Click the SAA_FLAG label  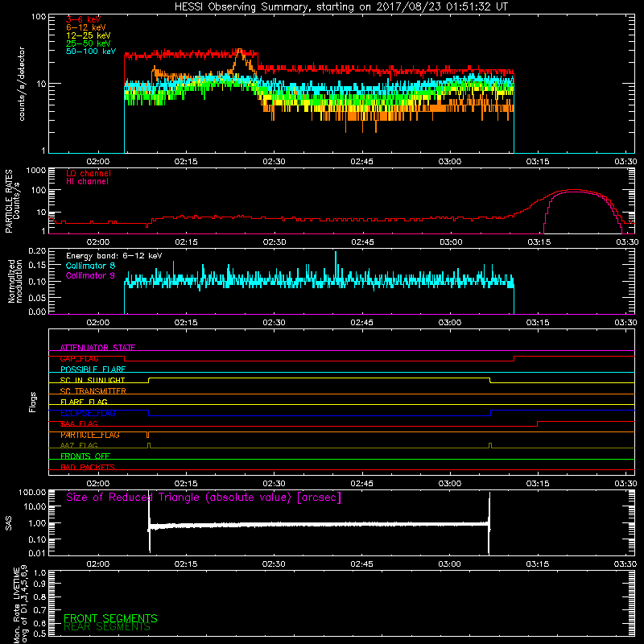[79, 424]
